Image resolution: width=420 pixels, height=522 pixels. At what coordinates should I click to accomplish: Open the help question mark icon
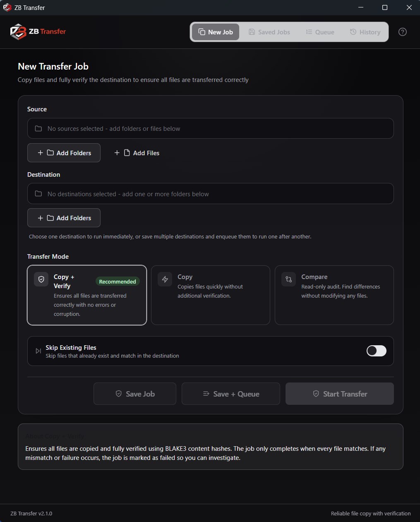tap(402, 32)
